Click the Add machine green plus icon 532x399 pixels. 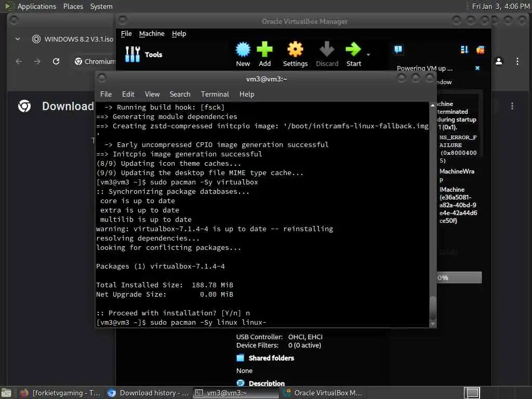264,50
